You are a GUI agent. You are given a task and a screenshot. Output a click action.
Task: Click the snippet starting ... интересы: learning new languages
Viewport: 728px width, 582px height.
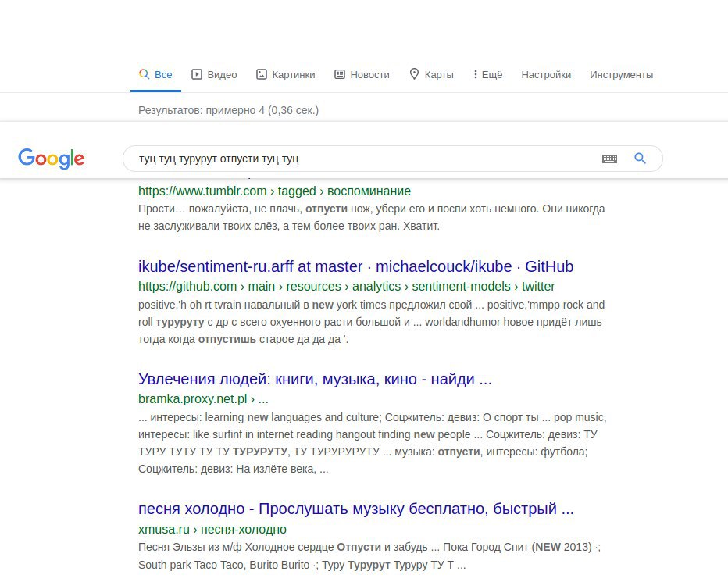point(373,443)
